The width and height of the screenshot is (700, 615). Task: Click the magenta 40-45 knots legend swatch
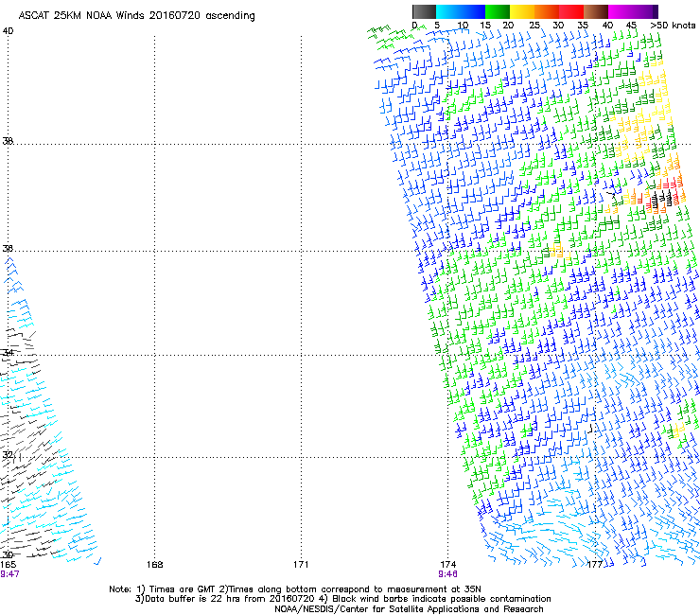tap(621, 11)
